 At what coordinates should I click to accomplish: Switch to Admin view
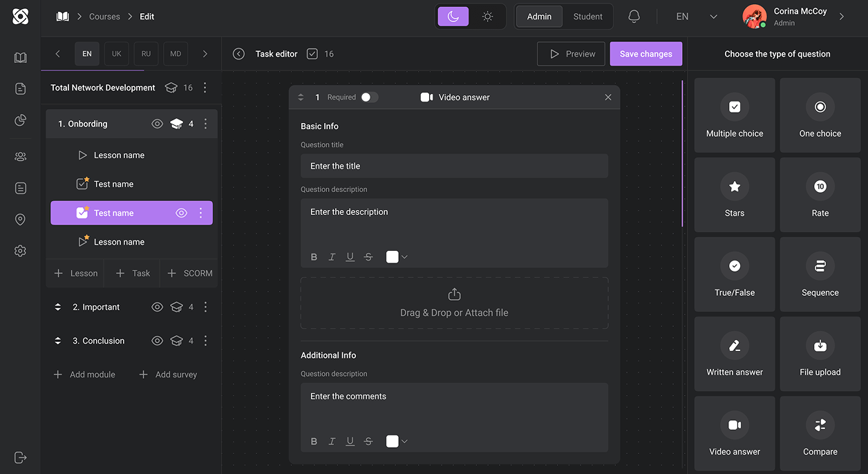coord(540,17)
